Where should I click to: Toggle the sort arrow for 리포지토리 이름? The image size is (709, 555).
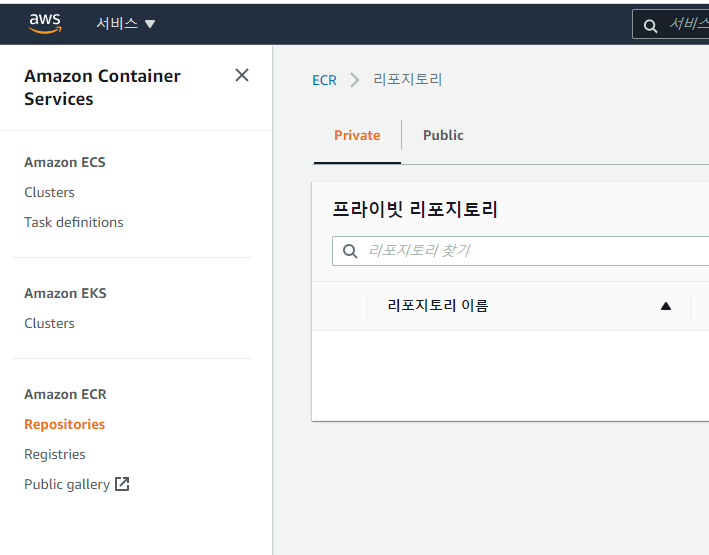(666, 306)
